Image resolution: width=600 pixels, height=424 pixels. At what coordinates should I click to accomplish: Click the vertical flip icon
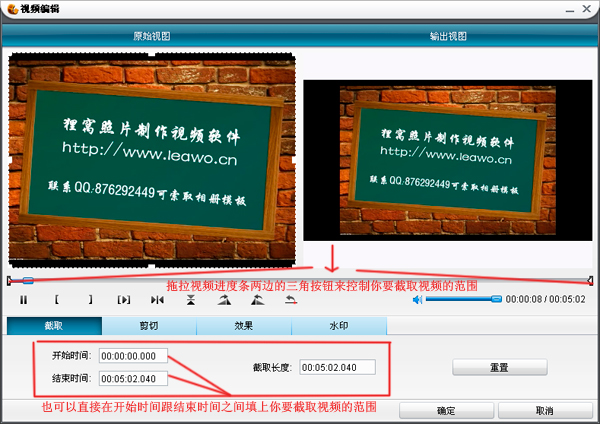coord(191,300)
